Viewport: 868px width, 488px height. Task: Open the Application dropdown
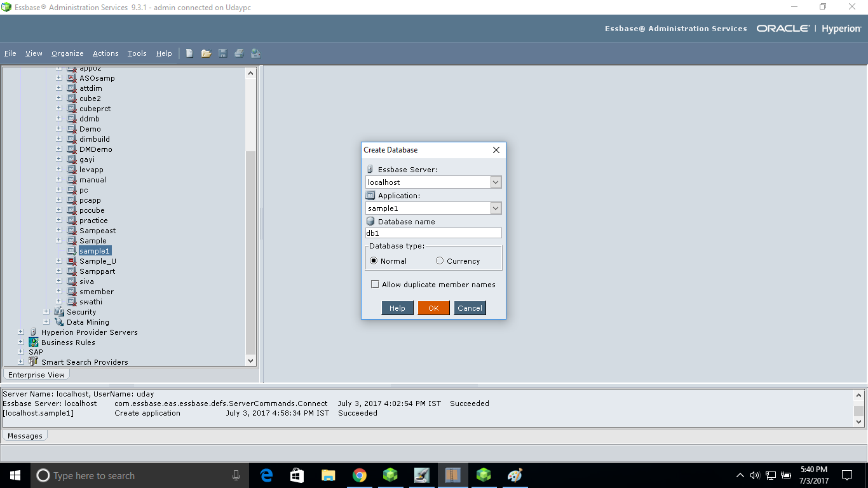point(496,208)
